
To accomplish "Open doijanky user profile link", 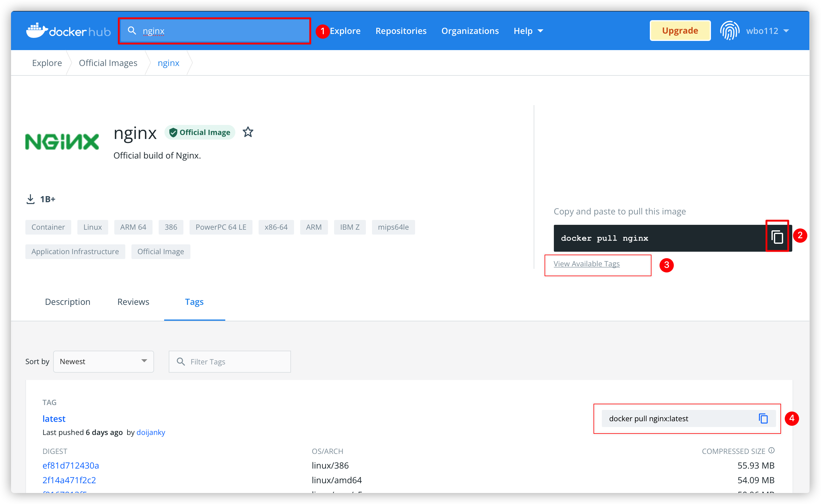I will pos(151,432).
